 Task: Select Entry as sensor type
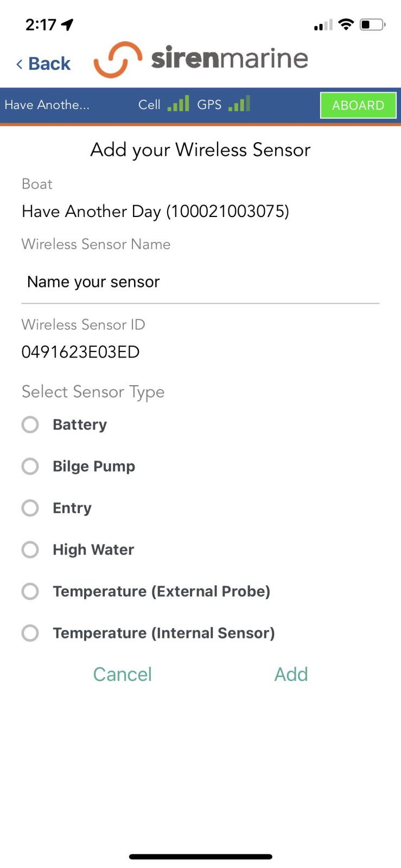pos(30,508)
